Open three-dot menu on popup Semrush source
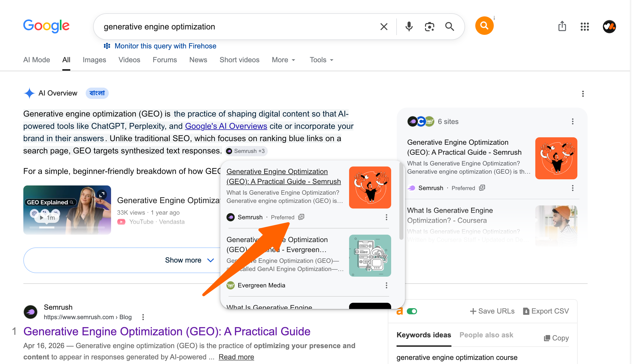Viewport: 632px width, 364px height. (386, 217)
